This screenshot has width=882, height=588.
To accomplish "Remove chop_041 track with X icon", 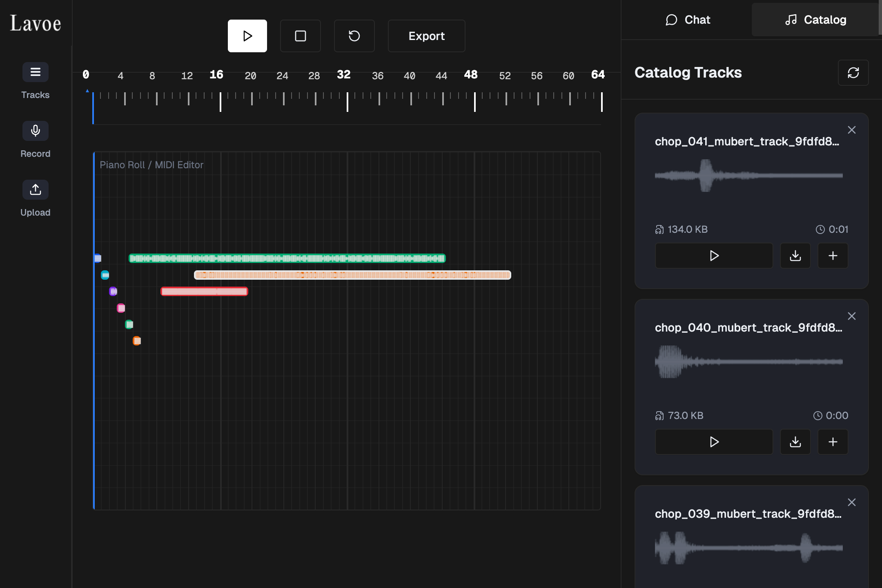I will [851, 130].
